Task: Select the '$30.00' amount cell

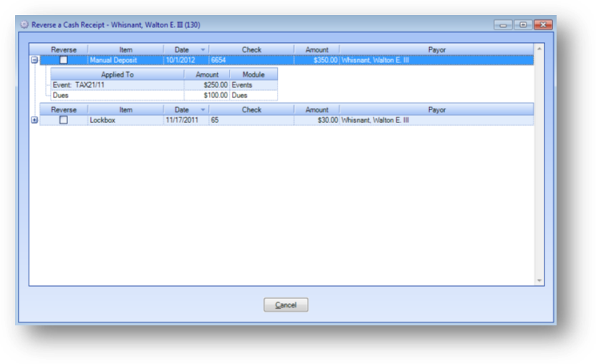Action: coord(317,120)
